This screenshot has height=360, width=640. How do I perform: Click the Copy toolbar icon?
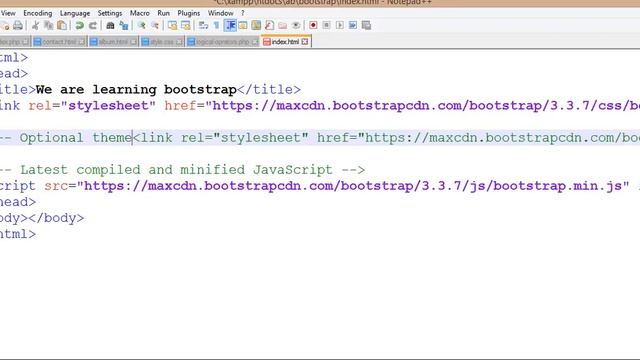click(x=49, y=25)
